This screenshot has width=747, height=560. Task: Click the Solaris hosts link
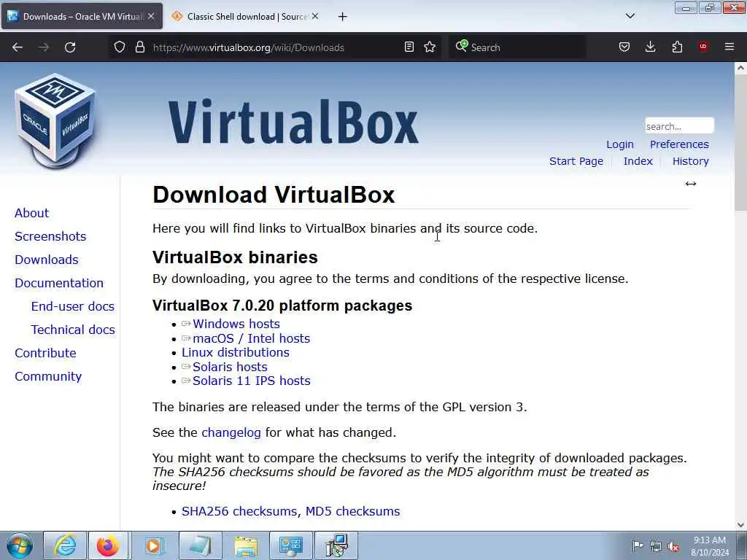pos(230,367)
